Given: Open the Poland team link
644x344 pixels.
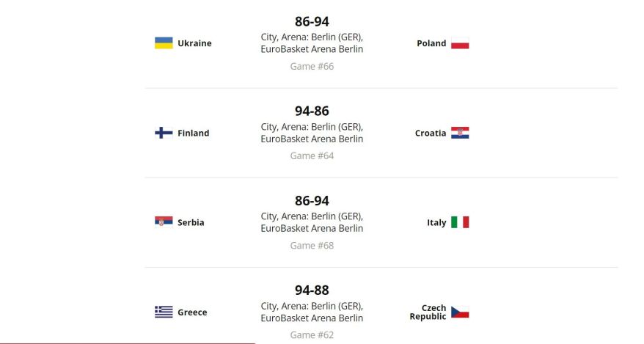Looking at the screenshot, I should [x=431, y=43].
